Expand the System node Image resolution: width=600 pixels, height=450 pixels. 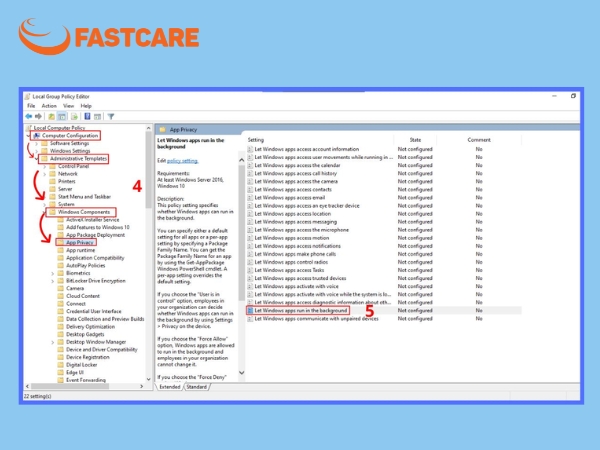click(x=44, y=205)
